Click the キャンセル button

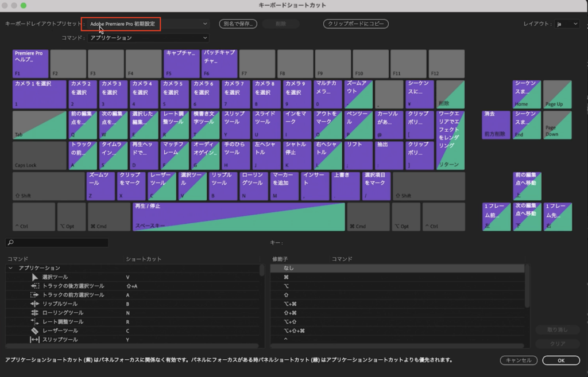[519, 360]
